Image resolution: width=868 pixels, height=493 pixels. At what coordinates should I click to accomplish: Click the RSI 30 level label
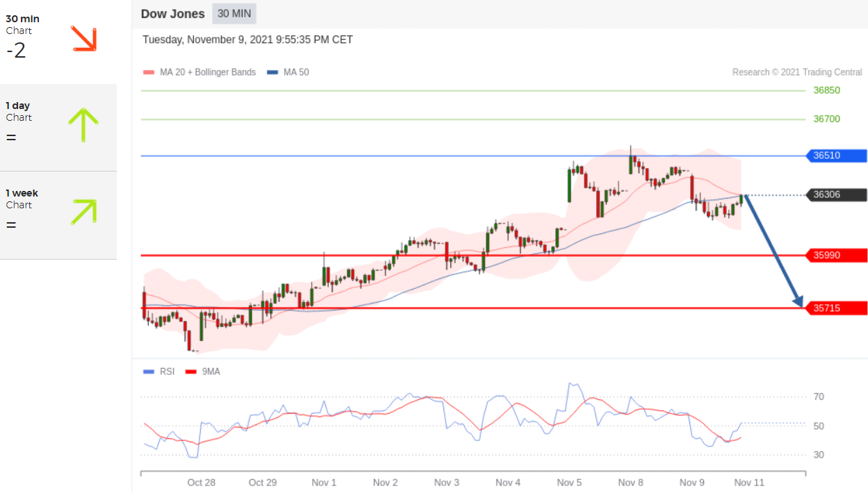click(x=819, y=455)
